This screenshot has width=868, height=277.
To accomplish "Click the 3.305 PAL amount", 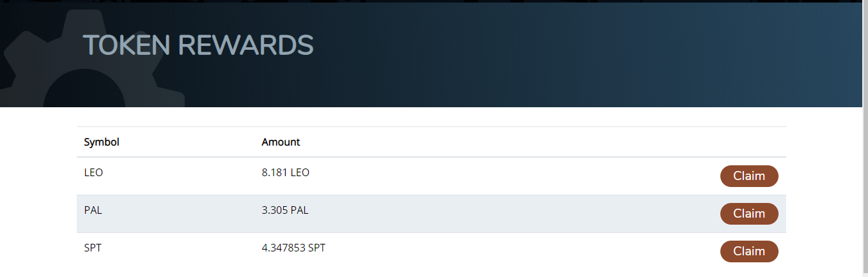I will (285, 211).
